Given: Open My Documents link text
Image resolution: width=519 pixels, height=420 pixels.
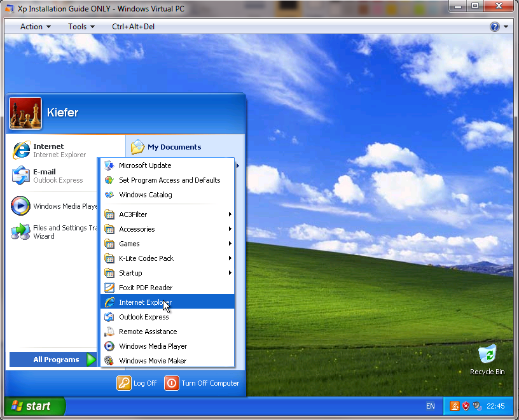Looking at the screenshot, I should pos(174,147).
